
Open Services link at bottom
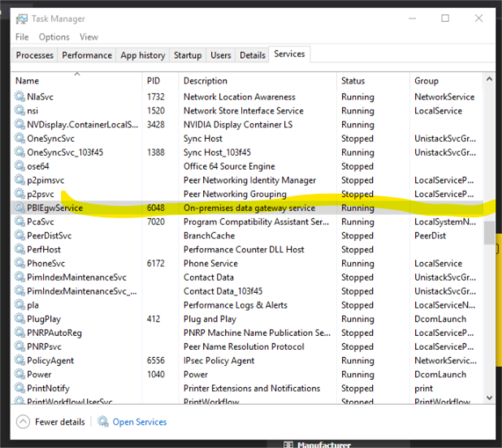[140, 422]
